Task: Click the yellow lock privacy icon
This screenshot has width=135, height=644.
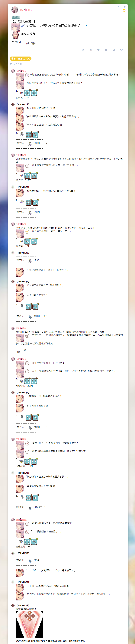Action: click(124, 10)
